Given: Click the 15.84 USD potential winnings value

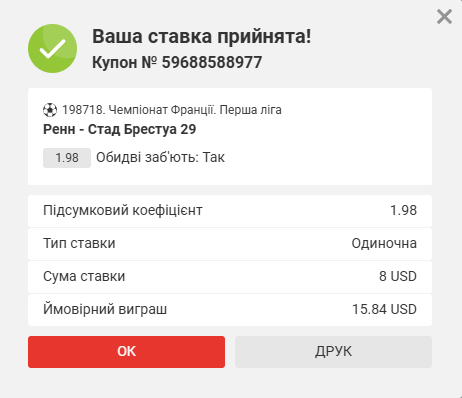Looking at the screenshot, I should [384, 309].
